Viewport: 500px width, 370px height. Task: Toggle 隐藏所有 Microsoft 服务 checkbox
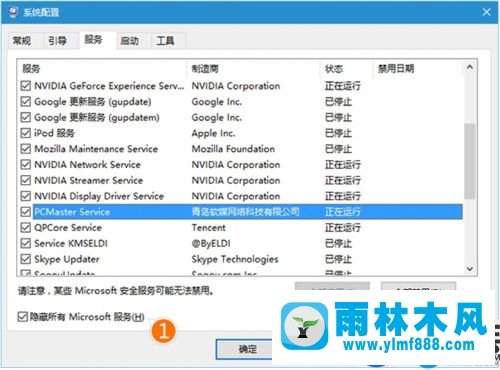[x=22, y=317]
